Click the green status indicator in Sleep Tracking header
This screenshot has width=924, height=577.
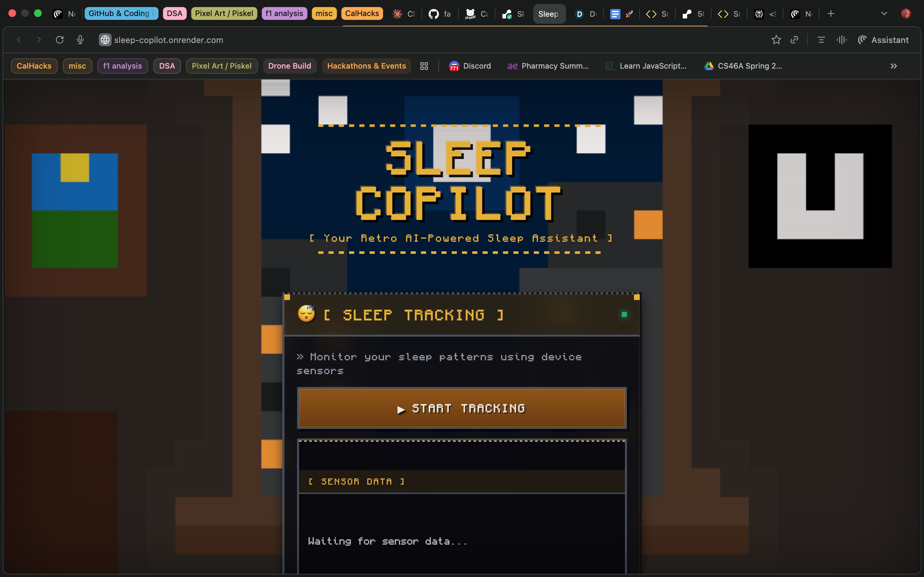(x=624, y=314)
